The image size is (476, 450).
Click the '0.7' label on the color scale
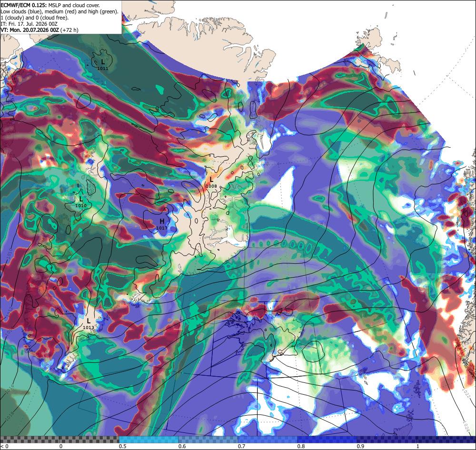[x=241, y=446]
